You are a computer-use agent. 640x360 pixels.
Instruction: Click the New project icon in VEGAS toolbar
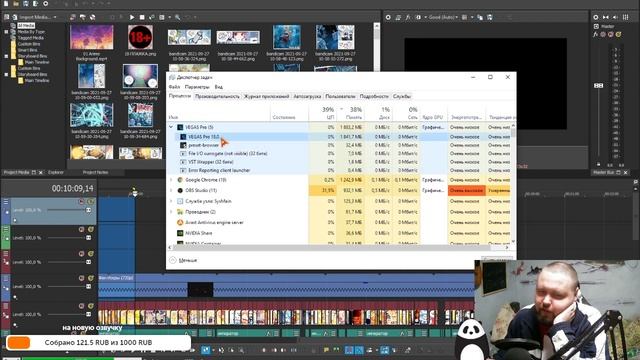pos(6,4)
